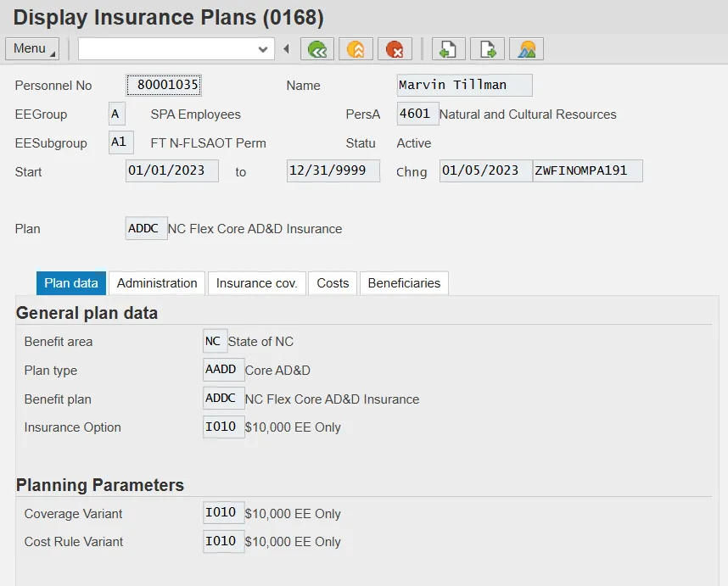The image size is (728, 586).
Task: Click the overview mountain icon
Action: tap(527, 49)
